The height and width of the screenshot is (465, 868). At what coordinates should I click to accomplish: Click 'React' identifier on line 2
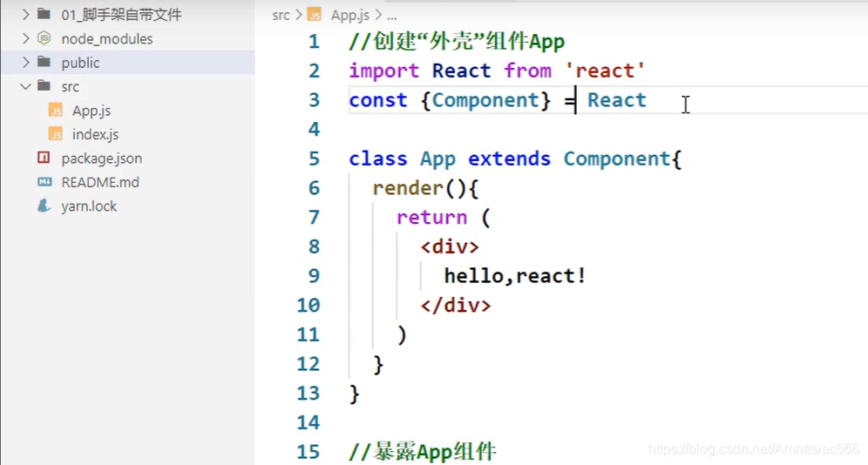click(x=461, y=71)
